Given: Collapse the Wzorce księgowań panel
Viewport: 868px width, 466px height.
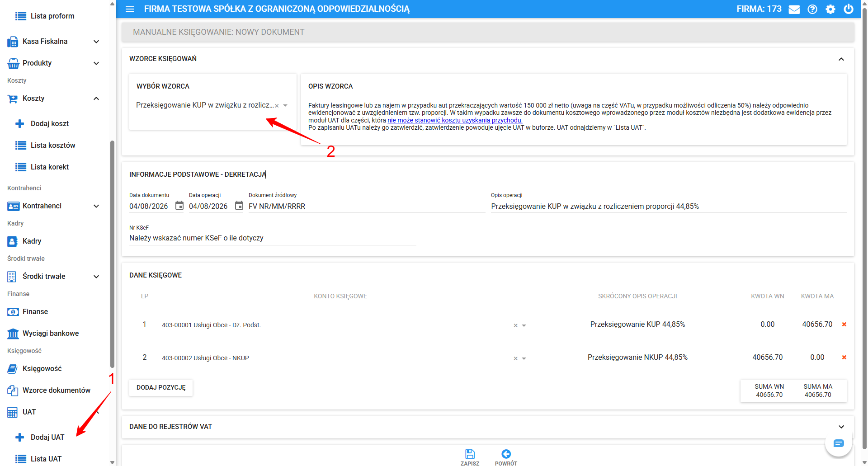Looking at the screenshot, I should (841, 59).
